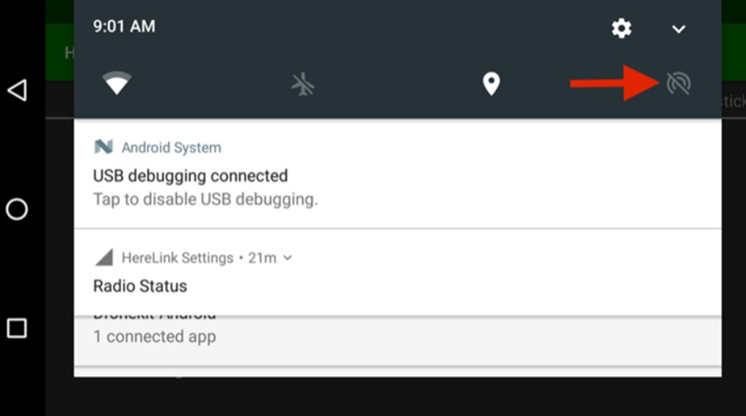Toggle the location pin setting

(491, 84)
